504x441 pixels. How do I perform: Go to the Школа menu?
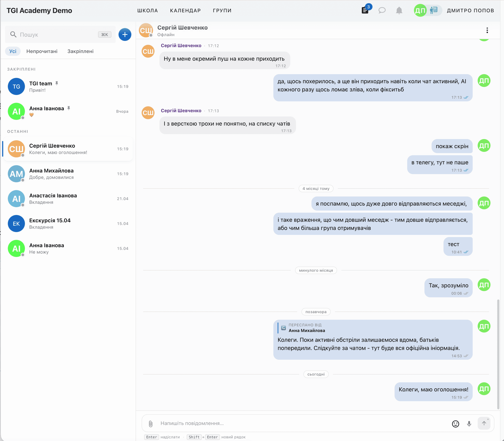click(147, 11)
